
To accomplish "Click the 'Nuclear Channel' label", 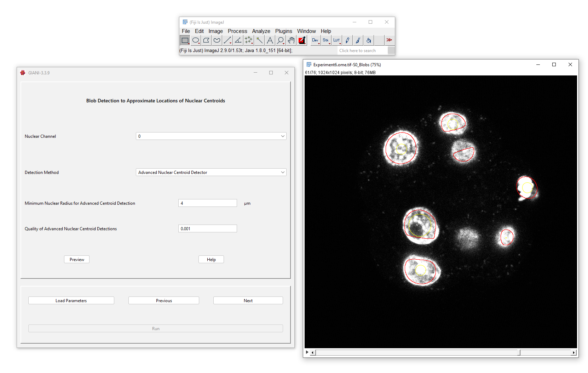I will pyautogui.click(x=40, y=136).
